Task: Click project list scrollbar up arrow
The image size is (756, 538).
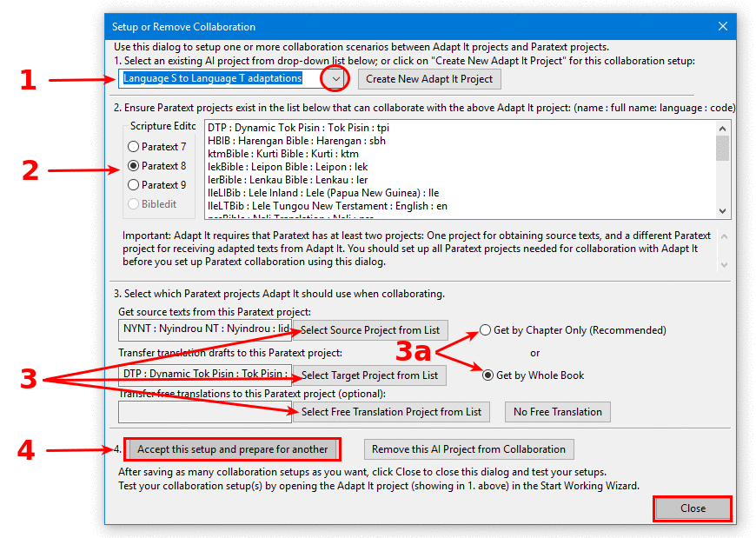Action: 722,129
